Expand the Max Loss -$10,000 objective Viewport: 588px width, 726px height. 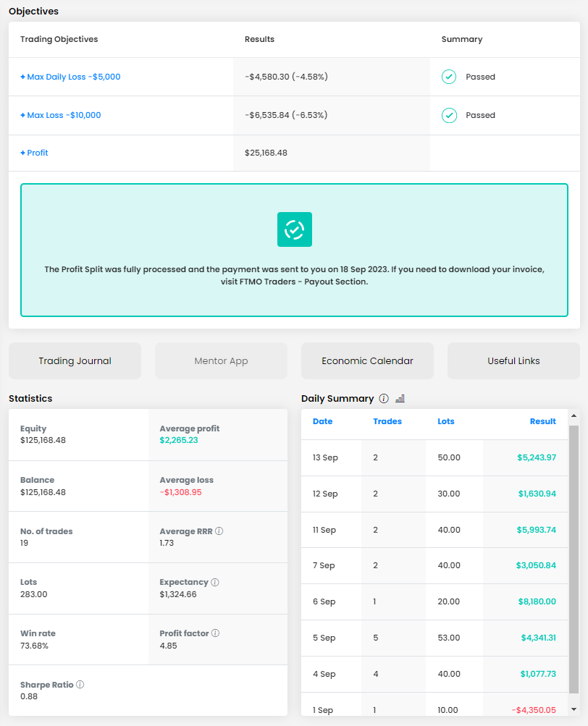coord(61,115)
